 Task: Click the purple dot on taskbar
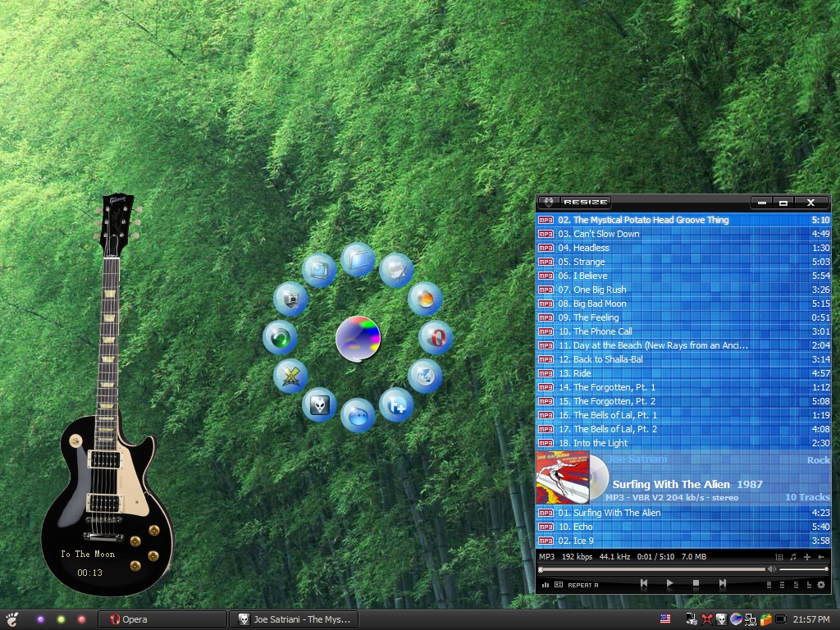coord(40,619)
